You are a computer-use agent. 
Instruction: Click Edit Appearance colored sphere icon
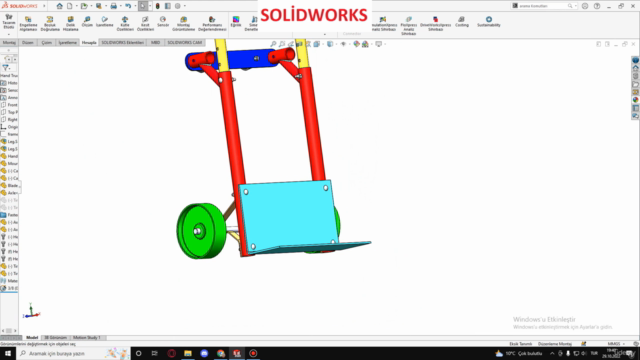[356, 44]
